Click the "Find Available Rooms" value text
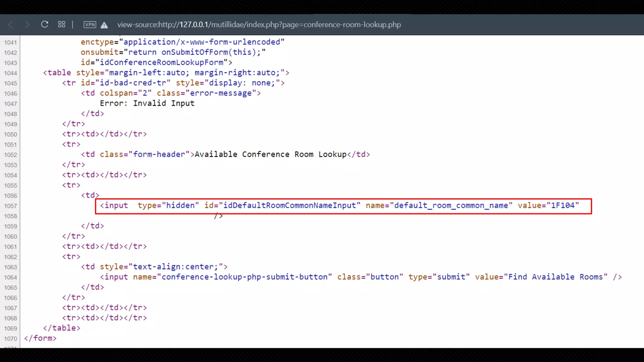The width and height of the screenshot is (644, 362). (555, 277)
